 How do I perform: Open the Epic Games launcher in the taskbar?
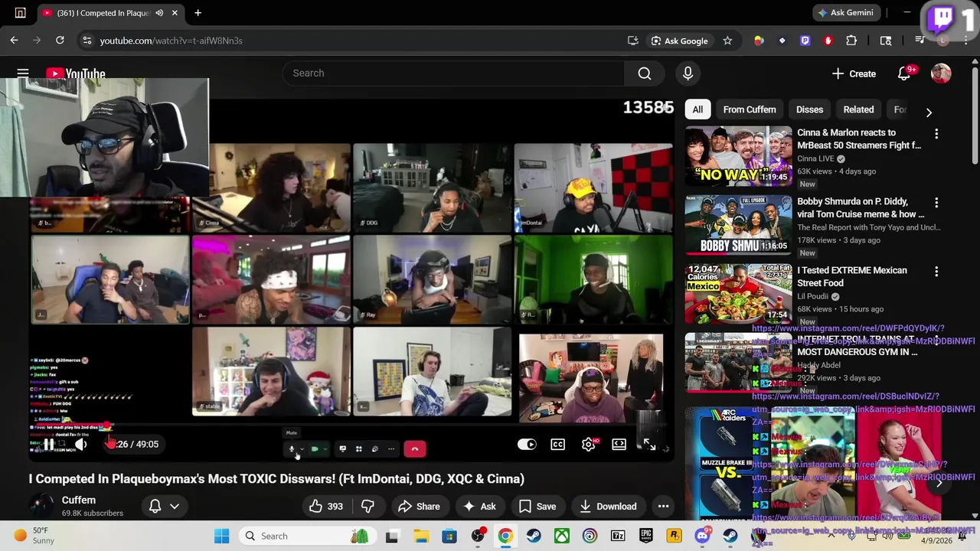(645, 536)
